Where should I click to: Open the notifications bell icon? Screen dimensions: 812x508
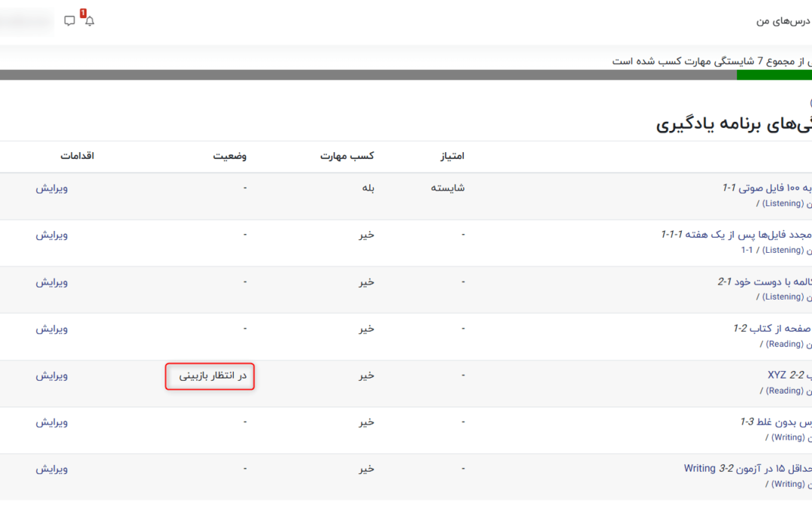[89, 21]
